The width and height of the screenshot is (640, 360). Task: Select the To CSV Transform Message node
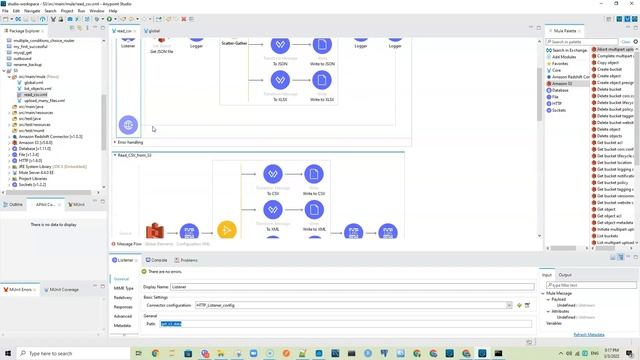pyautogui.click(x=273, y=174)
